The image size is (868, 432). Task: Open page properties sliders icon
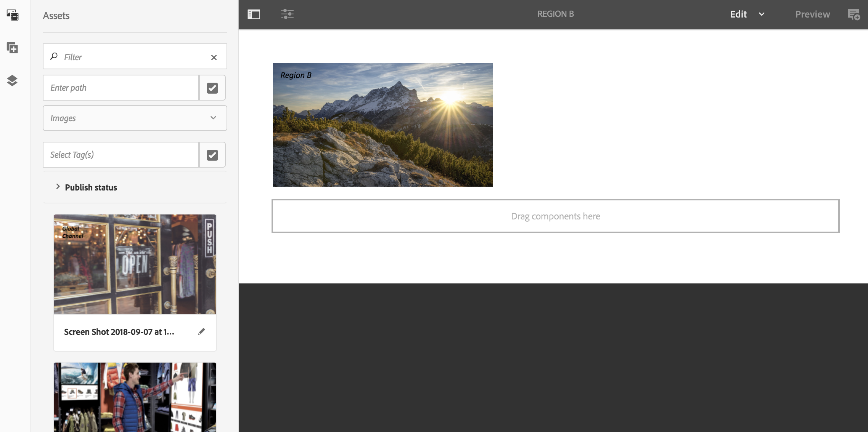(287, 14)
